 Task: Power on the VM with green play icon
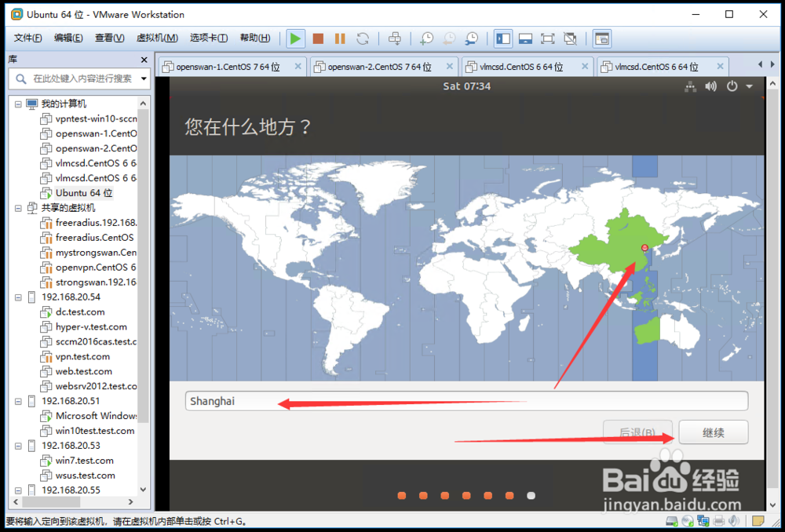295,38
